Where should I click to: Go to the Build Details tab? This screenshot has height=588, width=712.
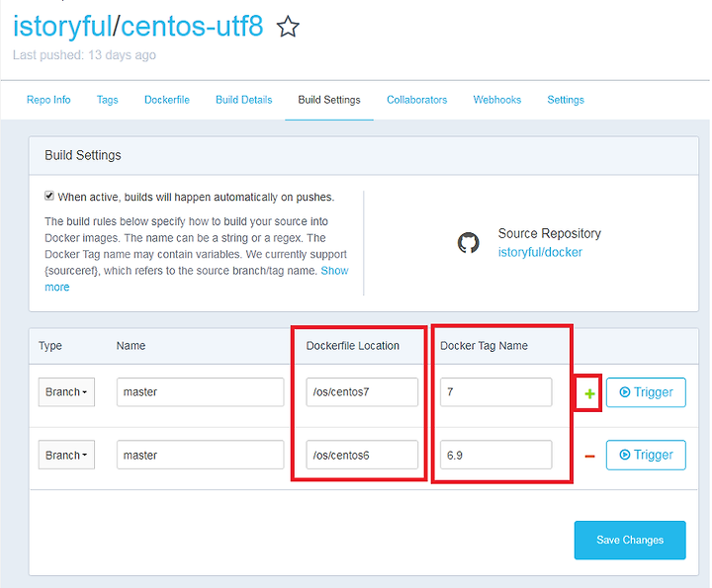pyautogui.click(x=244, y=100)
